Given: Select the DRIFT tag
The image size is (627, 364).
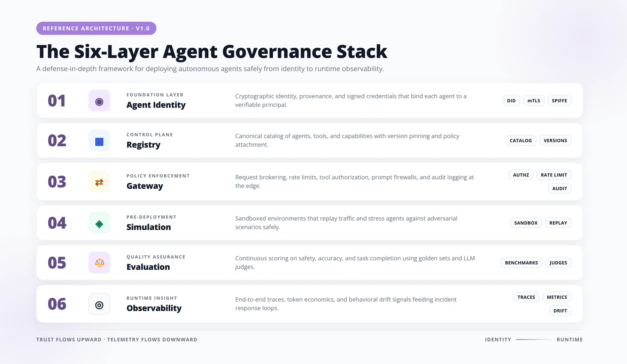Looking at the screenshot, I should (x=560, y=311).
